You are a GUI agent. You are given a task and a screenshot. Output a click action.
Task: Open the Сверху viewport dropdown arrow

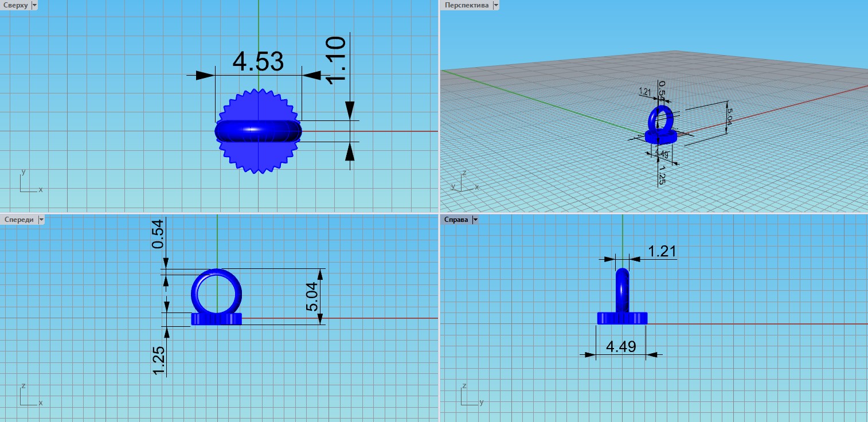pos(34,5)
